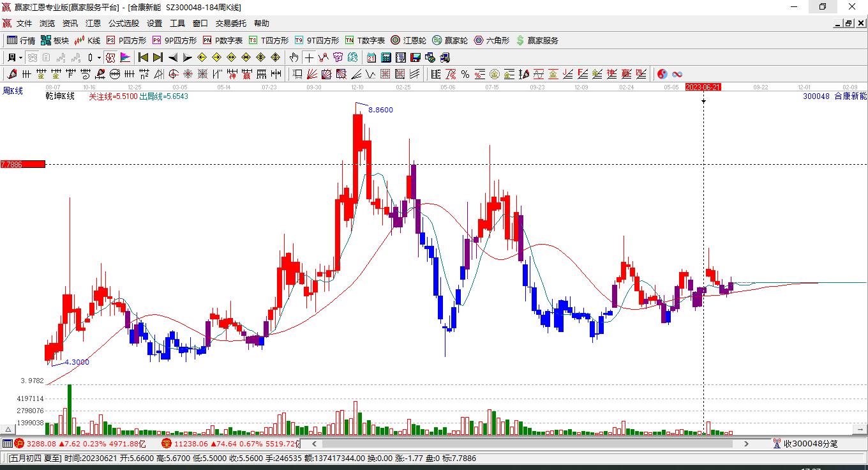Open the 六角形 hexagon tool
The image size is (868, 470).
pyautogui.click(x=491, y=40)
